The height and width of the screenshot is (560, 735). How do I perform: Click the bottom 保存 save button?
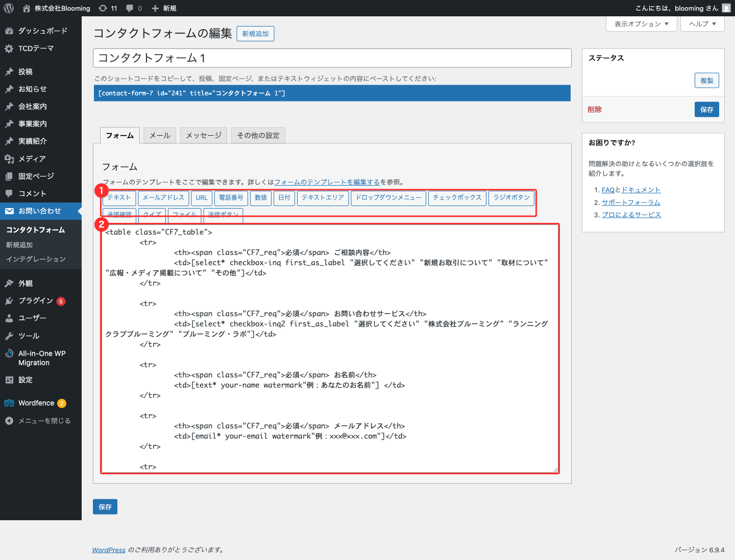coord(105,507)
